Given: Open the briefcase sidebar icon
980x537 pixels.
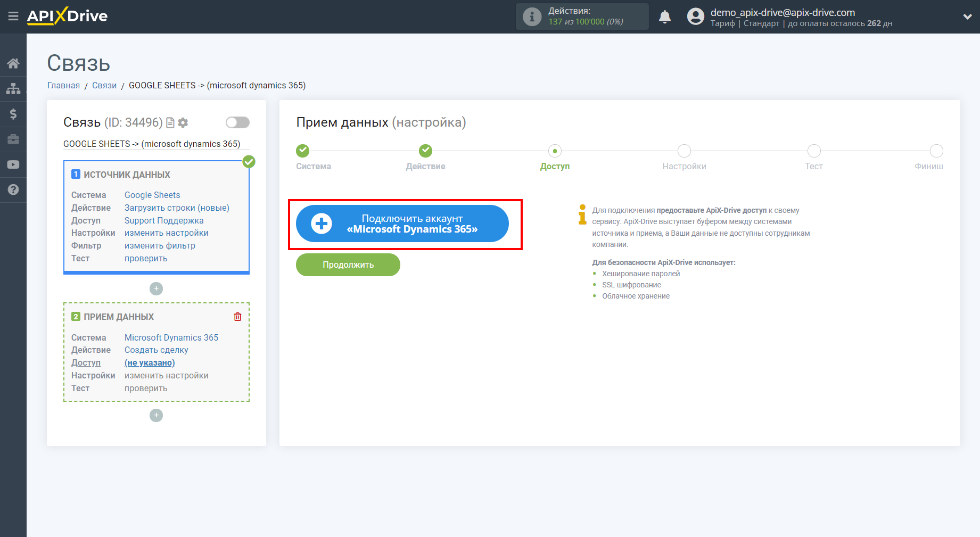Looking at the screenshot, I should tap(13, 139).
